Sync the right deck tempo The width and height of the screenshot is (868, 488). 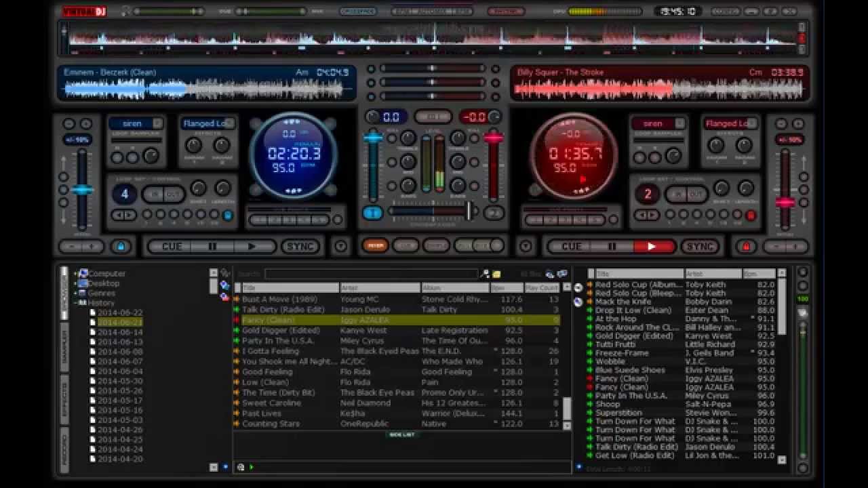point(699,247)
